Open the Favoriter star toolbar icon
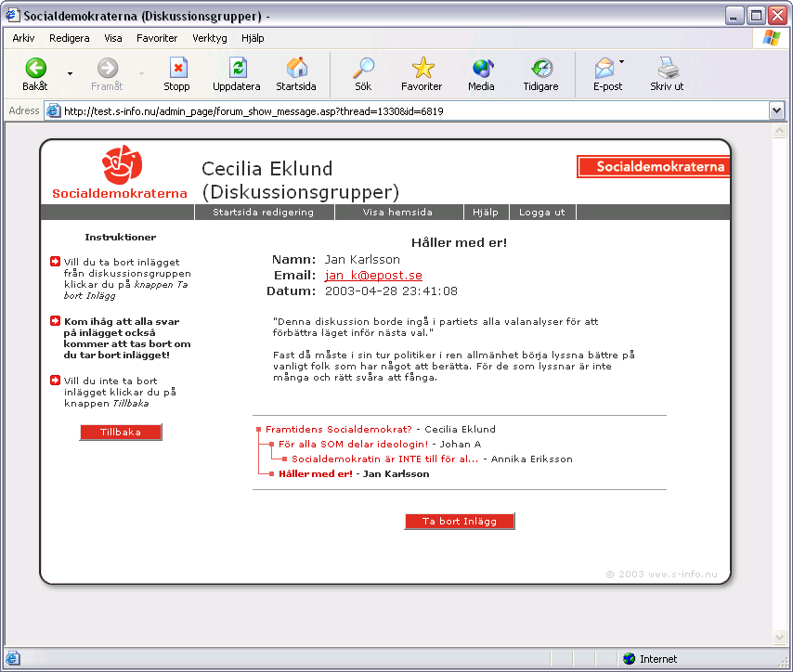The height and width of the screenshot is (672, 793). (422, 68)
